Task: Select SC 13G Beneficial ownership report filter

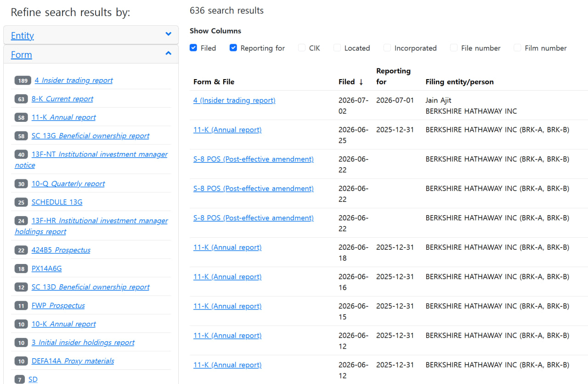Action: 90,136
